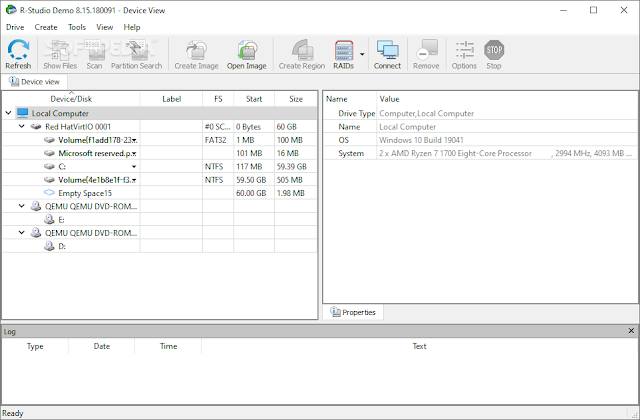This screenshot has height=420, width=640.
Task: Click the Start column header
Action: click(254, 99)
